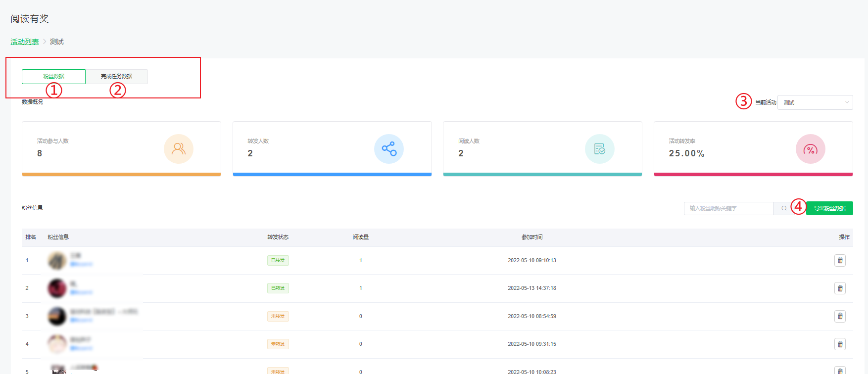Delete the rank 2 fan row
The width and height of the screenshot is (868, 374).
coord(840,288)
